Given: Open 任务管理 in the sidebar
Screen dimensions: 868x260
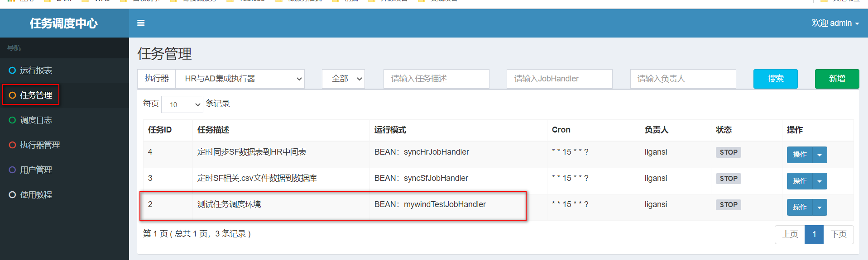Looking at the screenshot, I should pyautogui.click(x=64, y=95).
